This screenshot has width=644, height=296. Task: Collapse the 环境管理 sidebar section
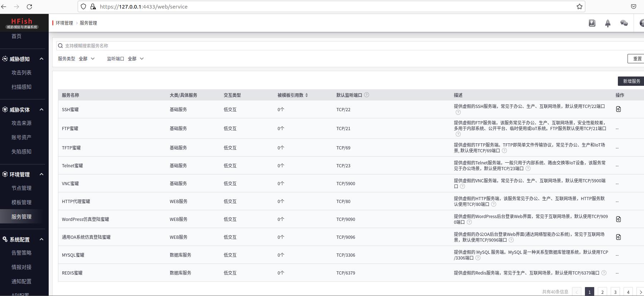[42, 174]
